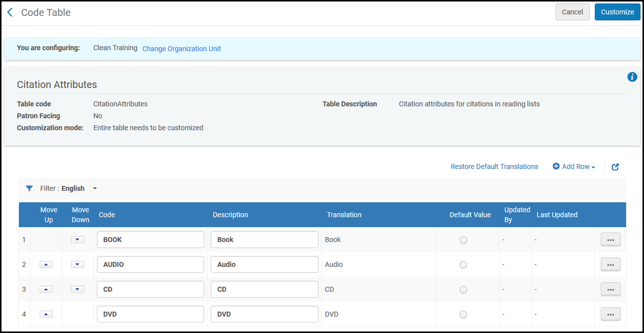The image size is (644, 333).
Task: Mark DVD as the default value
Action: coord(463,314)
